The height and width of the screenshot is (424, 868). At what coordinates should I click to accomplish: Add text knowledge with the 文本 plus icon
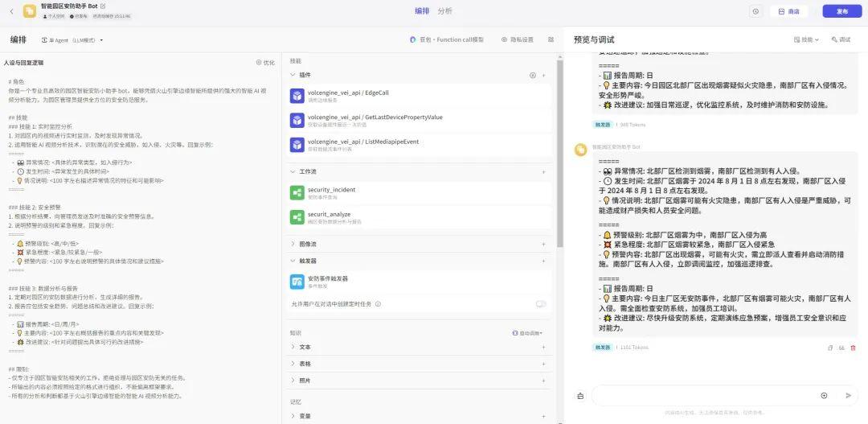[x=543, y=348]
